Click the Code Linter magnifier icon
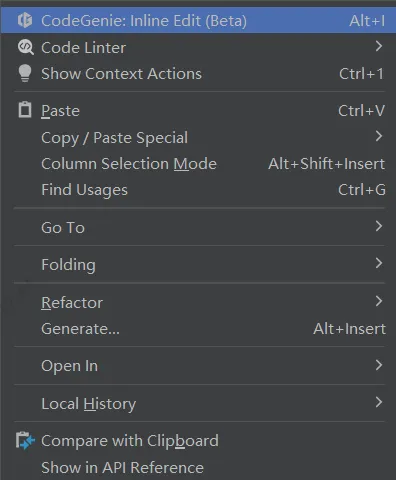 tap(26, 47)
